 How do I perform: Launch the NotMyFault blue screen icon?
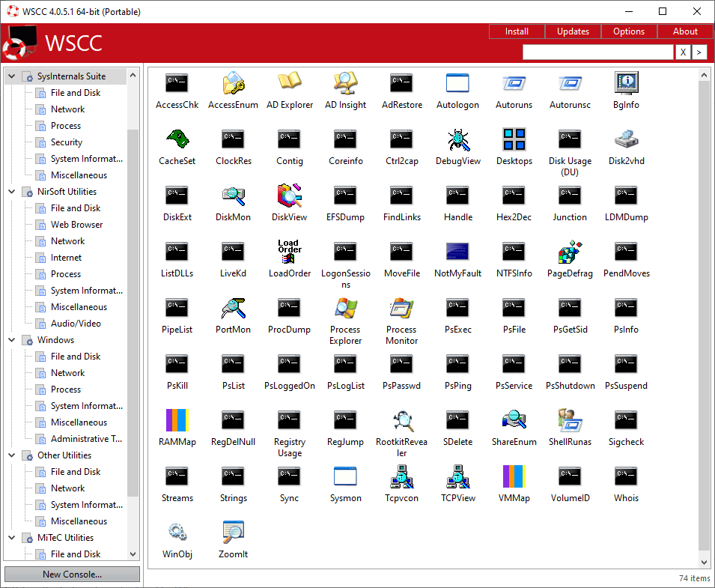click(457, 252)
